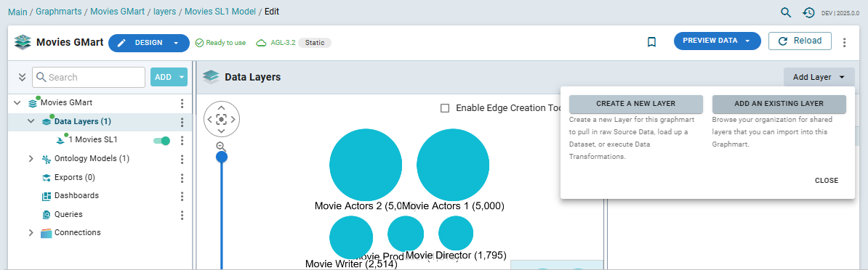Click the bookmark icon near Preview Data

click(x=651, y=42)
